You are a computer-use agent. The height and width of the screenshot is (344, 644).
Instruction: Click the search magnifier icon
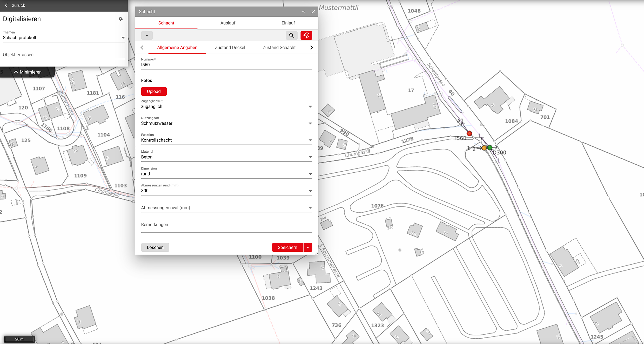[x=292, y=35]
